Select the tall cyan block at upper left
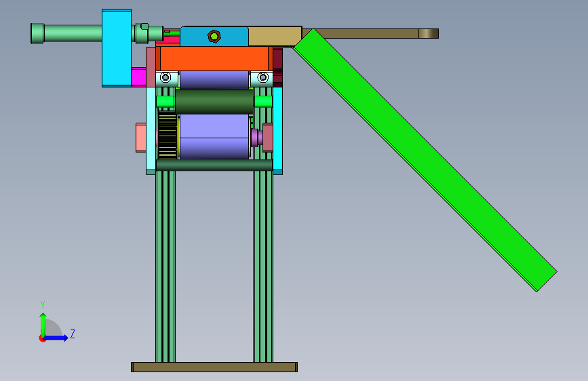 [x=117, y=48]
